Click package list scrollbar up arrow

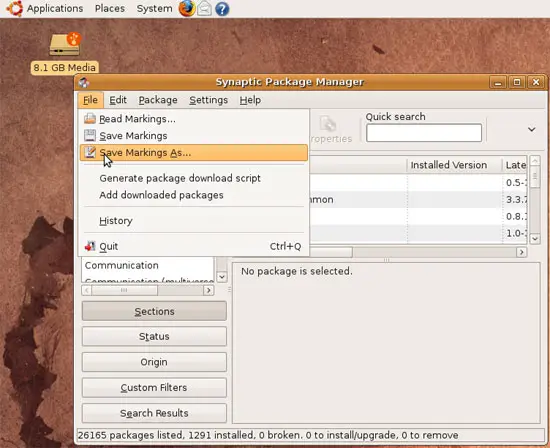535,161
